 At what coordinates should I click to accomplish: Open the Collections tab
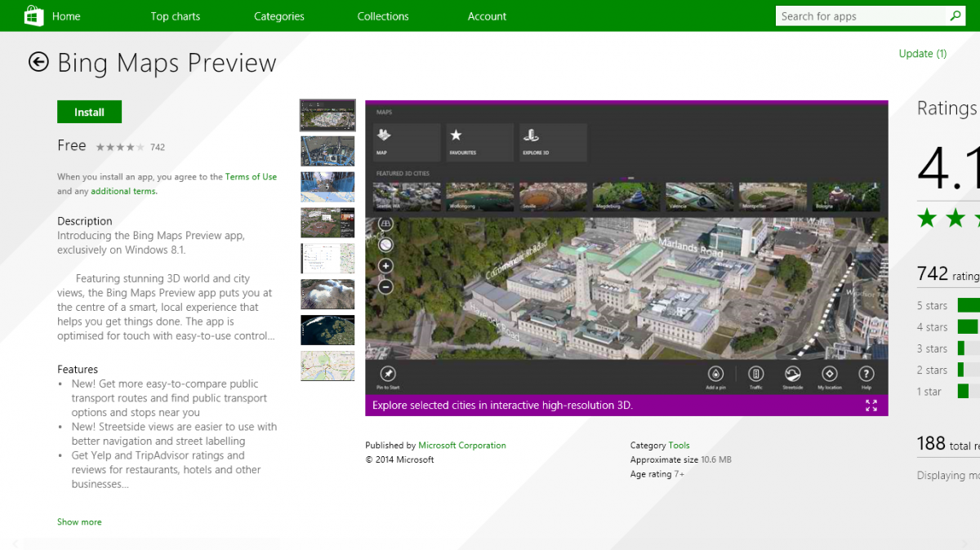(x=383, y=16)
